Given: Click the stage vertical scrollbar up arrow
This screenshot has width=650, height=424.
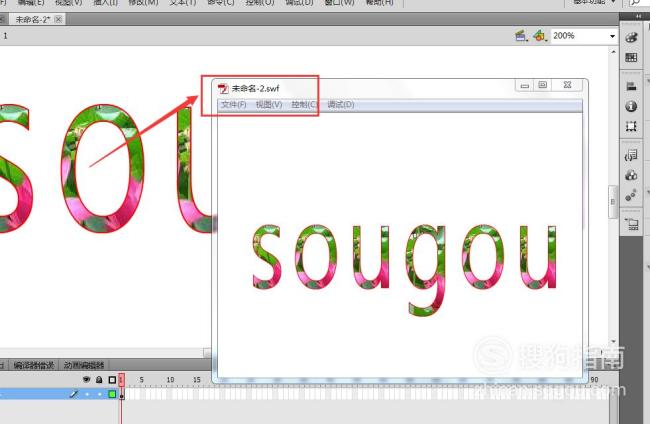Looking at the screenshot, I should click(614, 51).
